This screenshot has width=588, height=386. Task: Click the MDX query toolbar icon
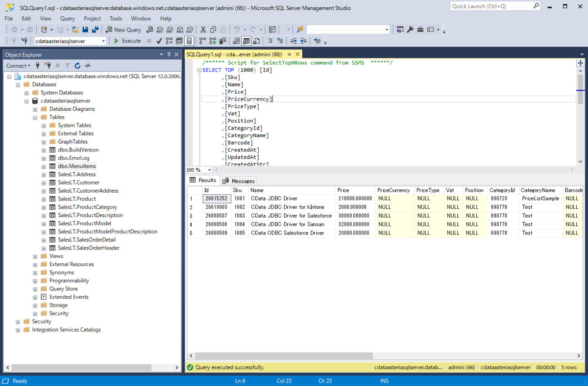click(160, 30)
